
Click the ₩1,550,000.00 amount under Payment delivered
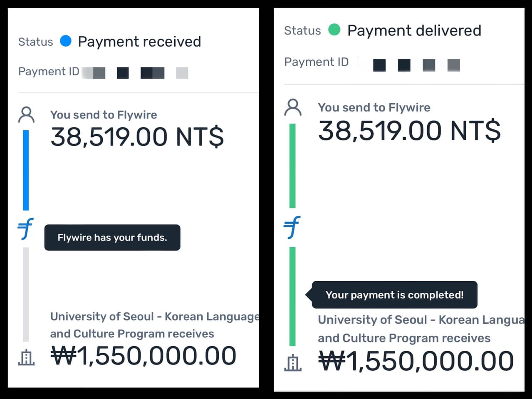click(416, 361)
